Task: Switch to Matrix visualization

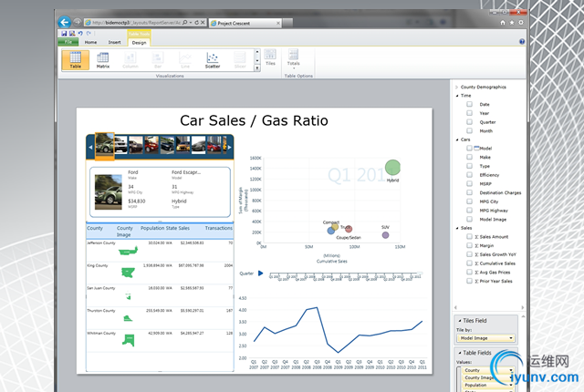Action: click(x=103, y=60)
